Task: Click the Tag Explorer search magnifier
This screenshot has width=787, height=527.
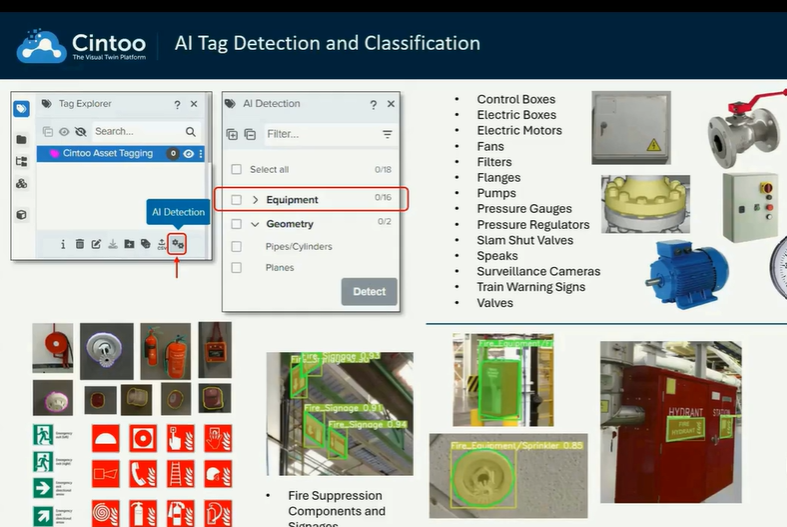Action: click(190, 131)
